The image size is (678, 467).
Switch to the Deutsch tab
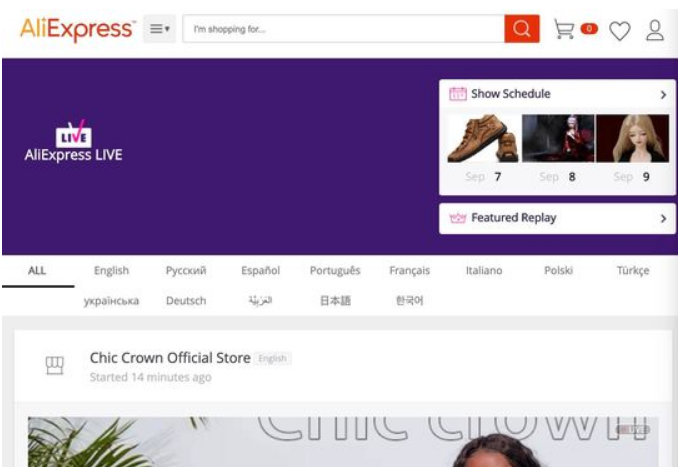(x=186, y=301)
